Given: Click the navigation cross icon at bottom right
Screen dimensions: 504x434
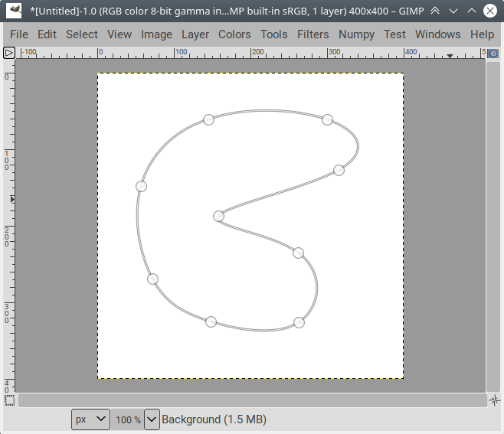Looking at the screenshot, I should point(494,400).
